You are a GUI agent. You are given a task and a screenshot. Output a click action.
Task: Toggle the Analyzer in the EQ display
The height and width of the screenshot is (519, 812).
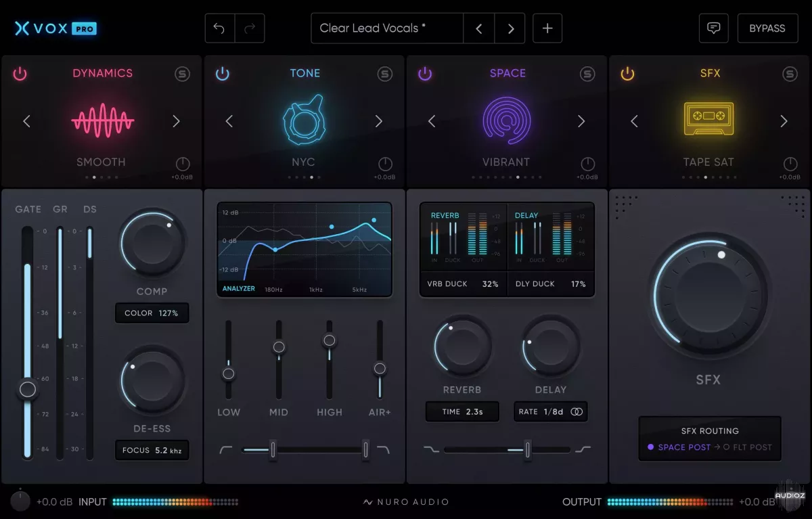239,289
